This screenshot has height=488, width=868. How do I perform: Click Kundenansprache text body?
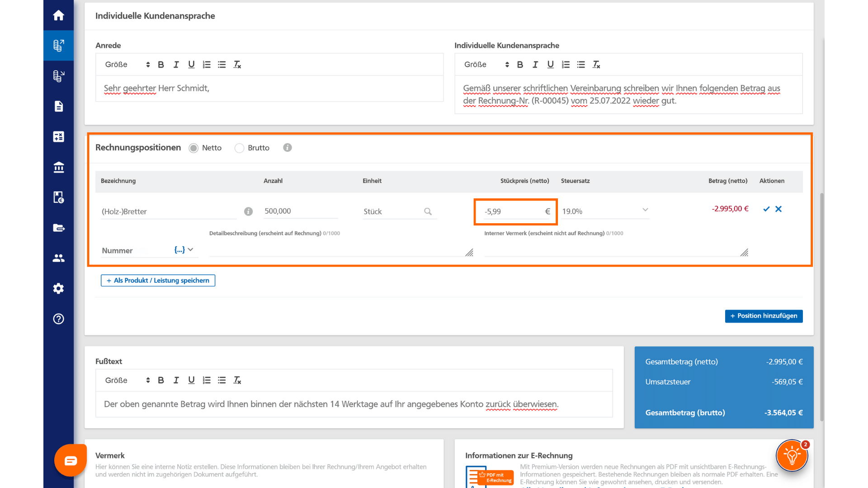621,94
